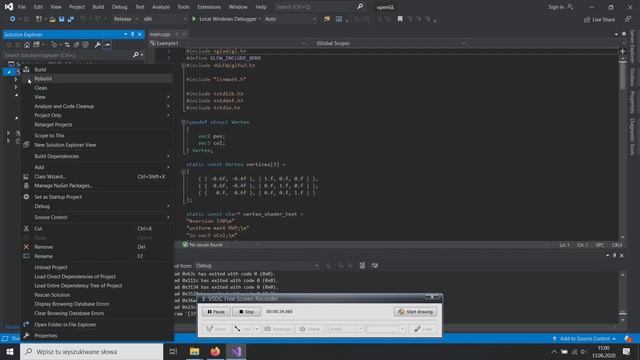
Task: Click the Save All toolbar icon
Action: pos(71,19)
